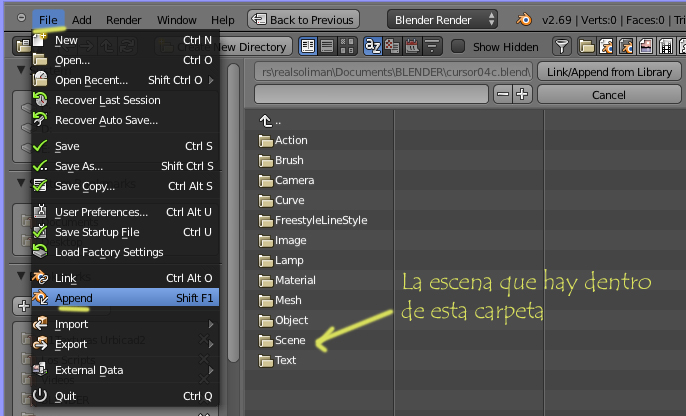Expand the Export submenu
The image size is (686, 416).
point(125,344)
